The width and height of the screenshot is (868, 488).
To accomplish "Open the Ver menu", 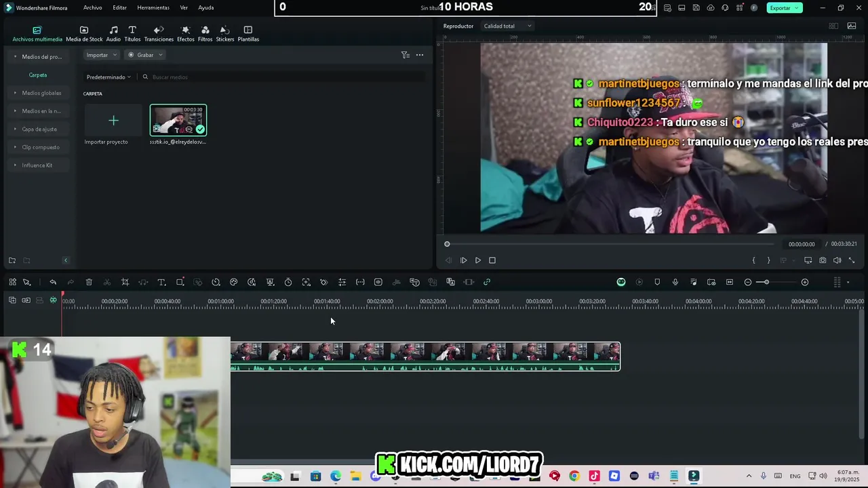I will [x=184, y=7].
